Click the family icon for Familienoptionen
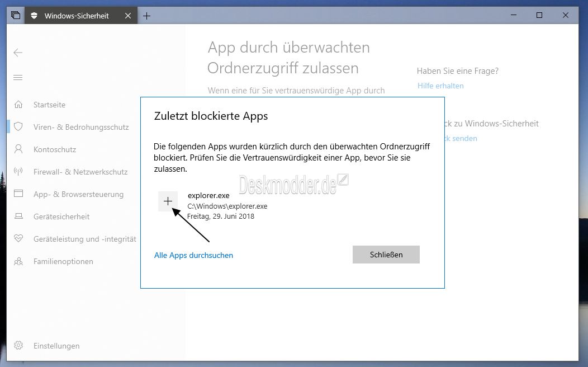588x367 pixels. point(18,261)
